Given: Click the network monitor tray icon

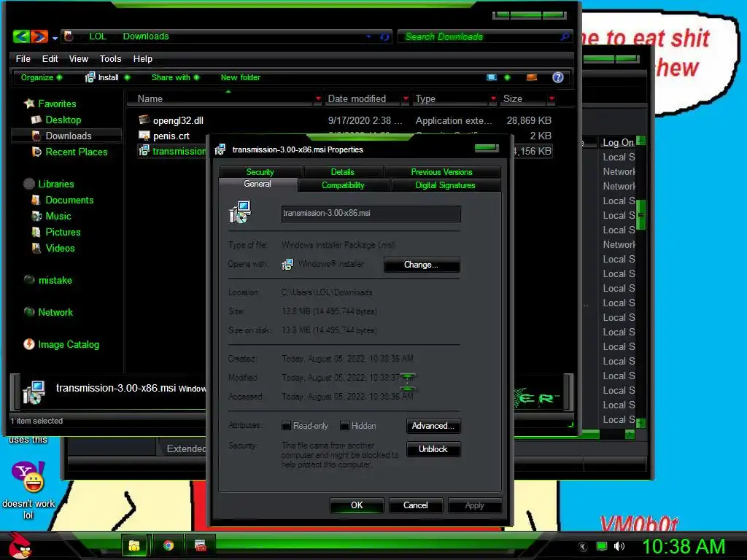Looking at the screenshot, I should pyautogui.click(x=602, y=546).
